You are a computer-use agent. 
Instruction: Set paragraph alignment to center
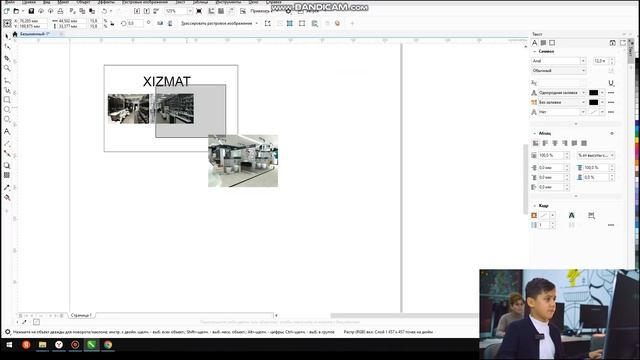(555, 143)
